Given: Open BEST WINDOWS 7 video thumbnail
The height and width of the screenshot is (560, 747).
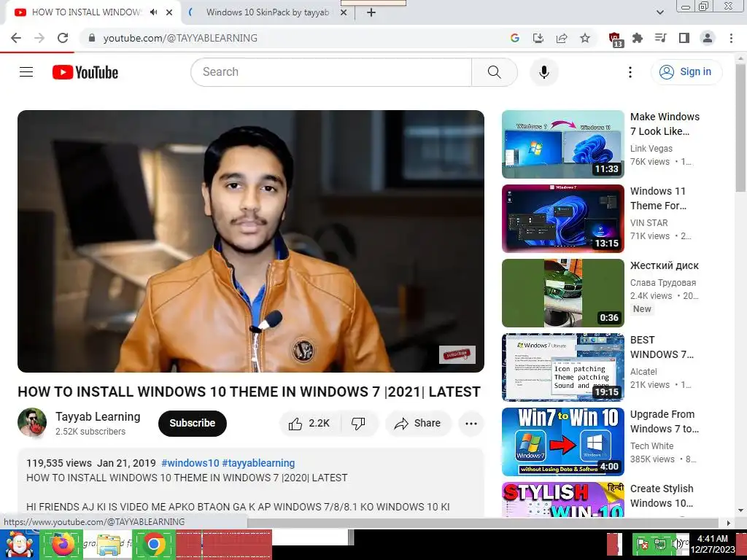Looking at the screenshot, I should tap(562, 367).
